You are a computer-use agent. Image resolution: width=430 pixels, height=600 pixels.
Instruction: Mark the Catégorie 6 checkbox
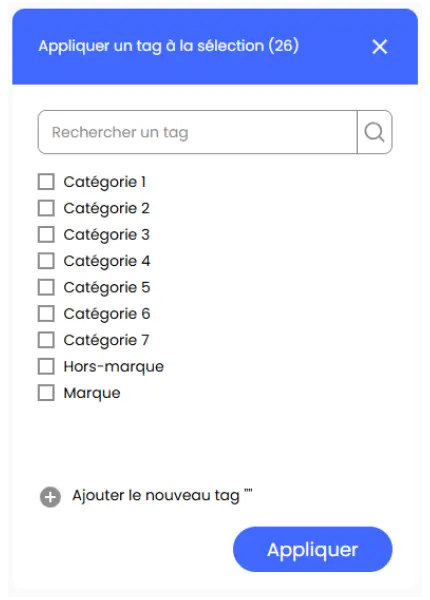46,314
